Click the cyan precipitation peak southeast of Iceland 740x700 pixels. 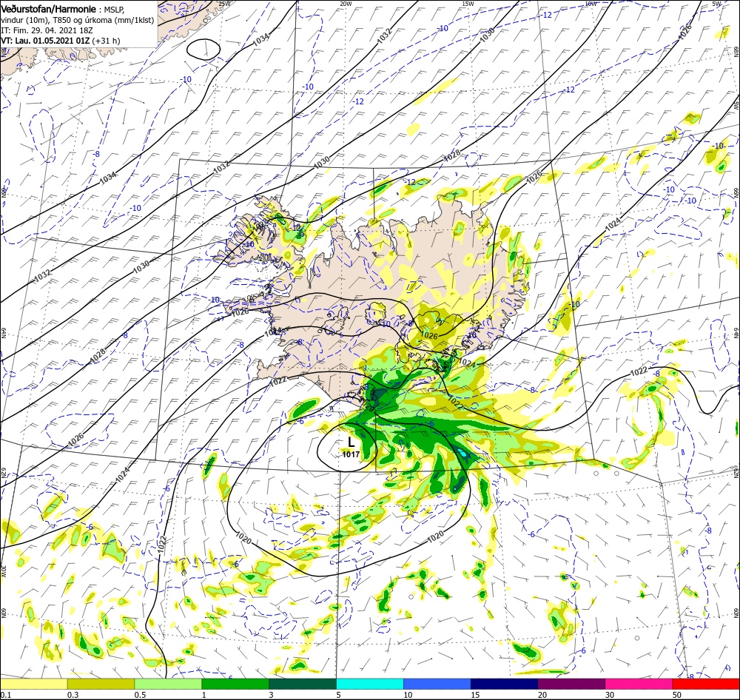(462, 454)
